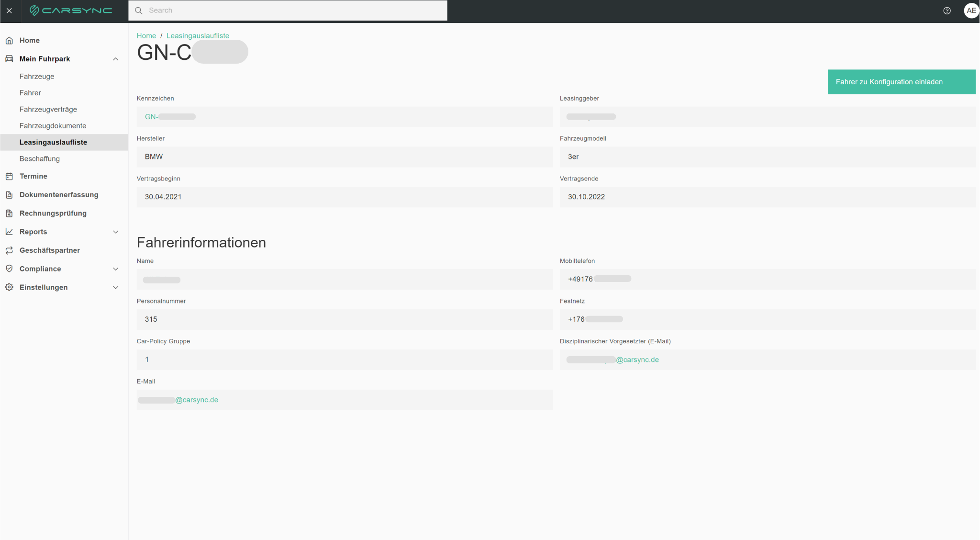Click the Personalnummer value 315
The height and width of the screenshot is (540, 980).
[x=151, y=319]
